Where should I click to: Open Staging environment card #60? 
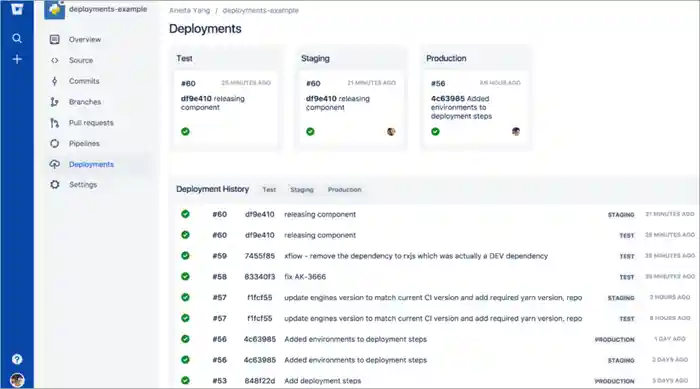tap(350, 109)
